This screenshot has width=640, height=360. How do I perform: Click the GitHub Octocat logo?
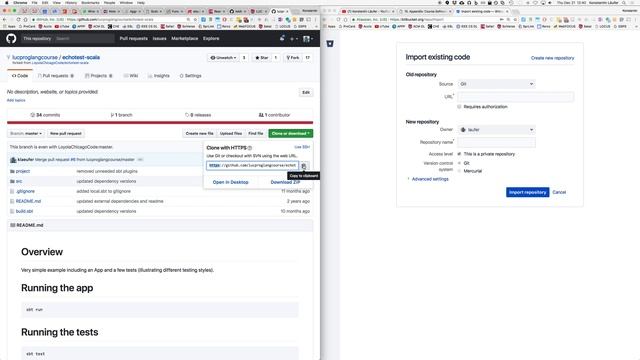(11, 38)
